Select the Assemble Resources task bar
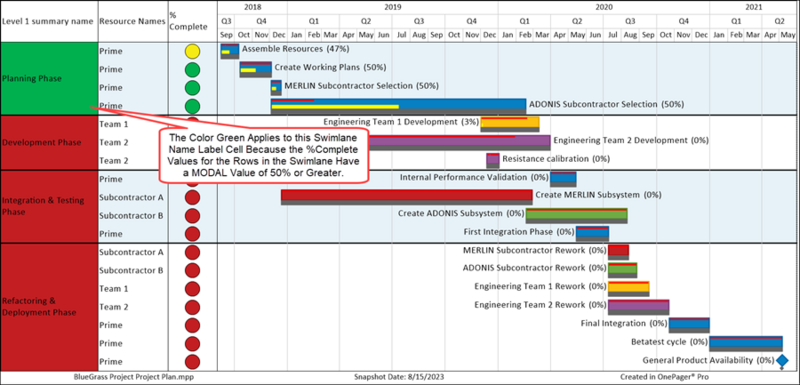The width and height of the screenshot is (800, 385). [230, 51]
